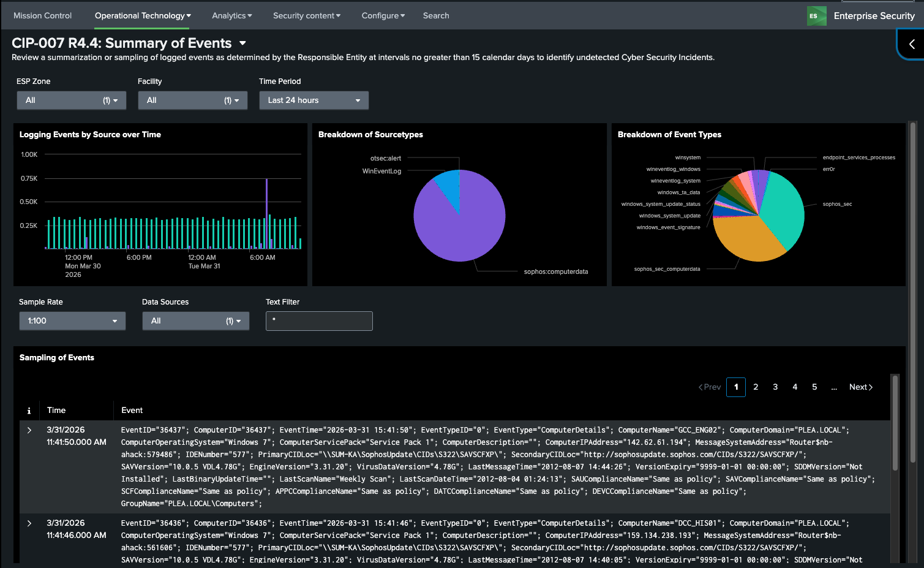Expand the 11:41:46 AM event row
924x568 pixels.
tap(29, 523)
